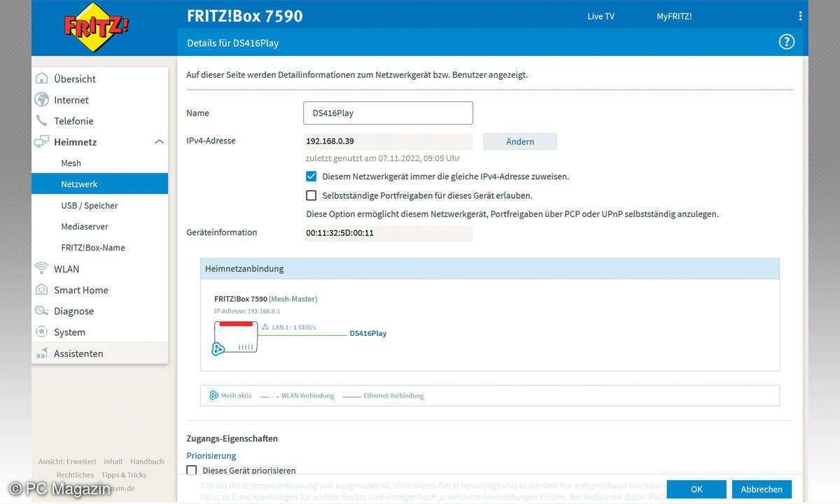Click the Internet globe icon
Viewport: 840px width, 504px height.
click(42, 99)
